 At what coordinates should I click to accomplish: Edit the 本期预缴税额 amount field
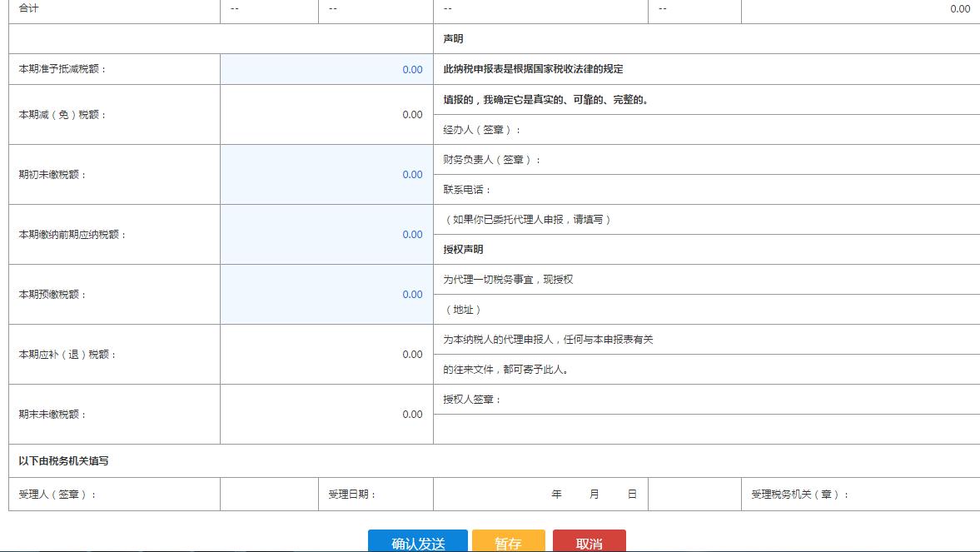click(x=326, y=294)
